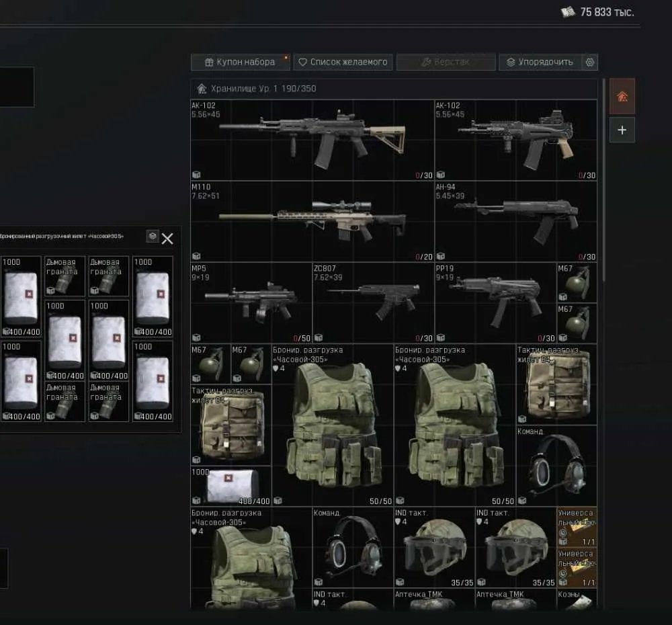672x625 pixels.
Task: Select the AK-102 with tan stock
Action: click(312, 140)
